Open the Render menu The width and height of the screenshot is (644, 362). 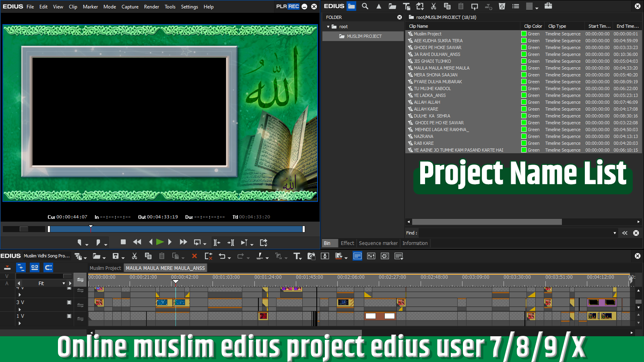(151, 7)
